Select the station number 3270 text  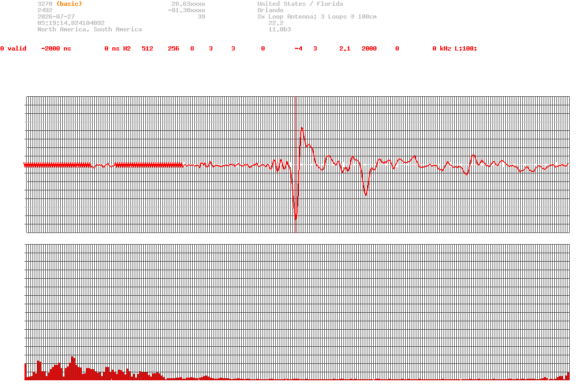(45, 4)
